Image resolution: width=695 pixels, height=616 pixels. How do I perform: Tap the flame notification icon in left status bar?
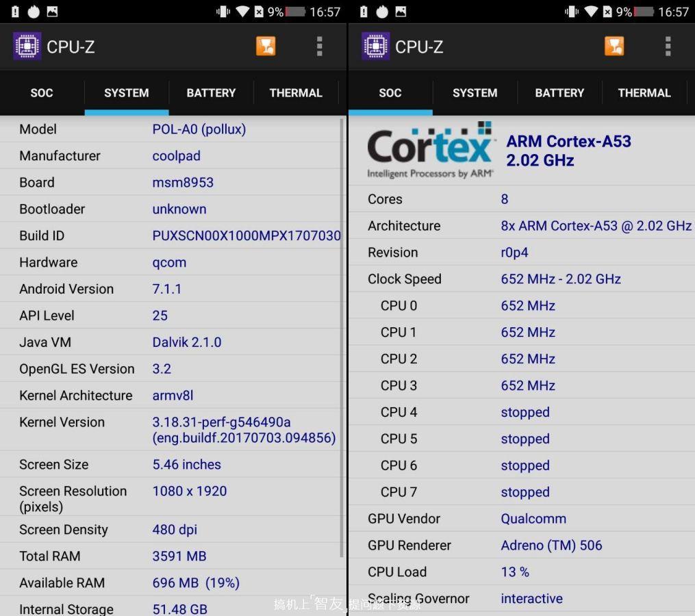34,12
